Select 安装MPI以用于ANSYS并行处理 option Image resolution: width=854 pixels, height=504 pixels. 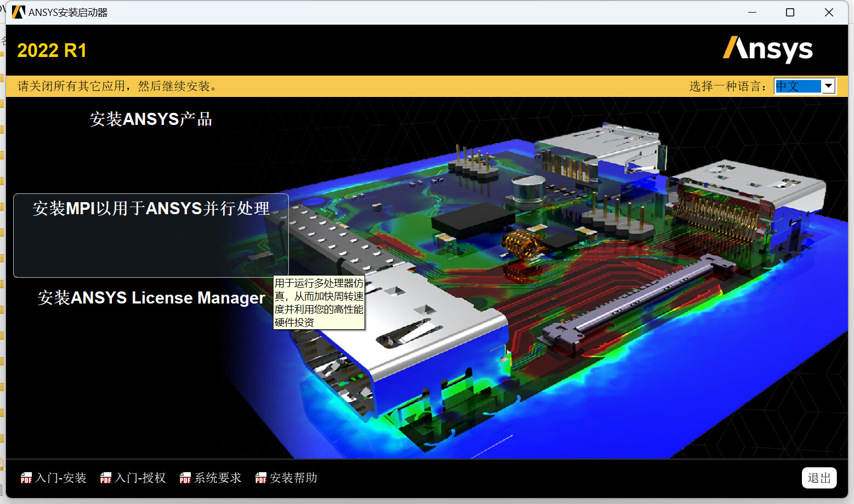151,235
